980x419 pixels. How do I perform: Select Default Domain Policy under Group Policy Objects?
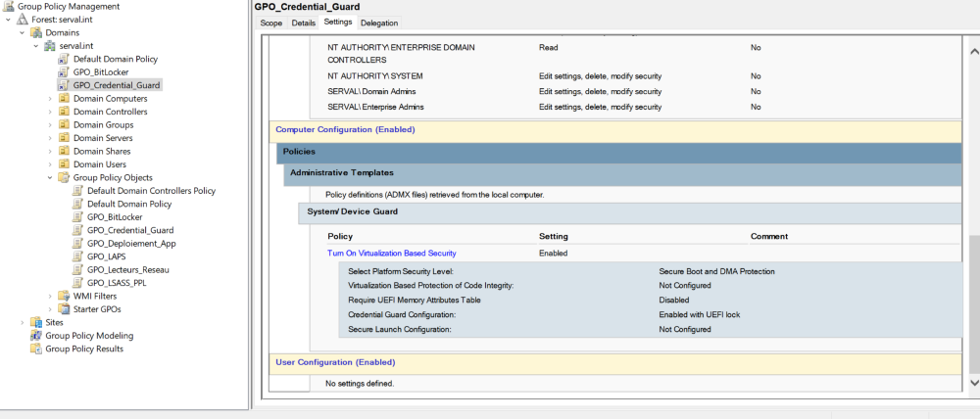129,205
